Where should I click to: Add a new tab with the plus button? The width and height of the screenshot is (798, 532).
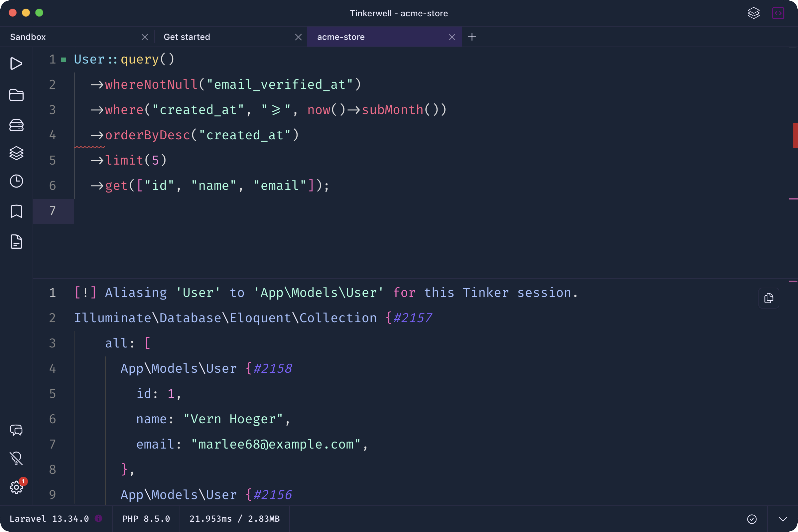click(x=472, y=37)
